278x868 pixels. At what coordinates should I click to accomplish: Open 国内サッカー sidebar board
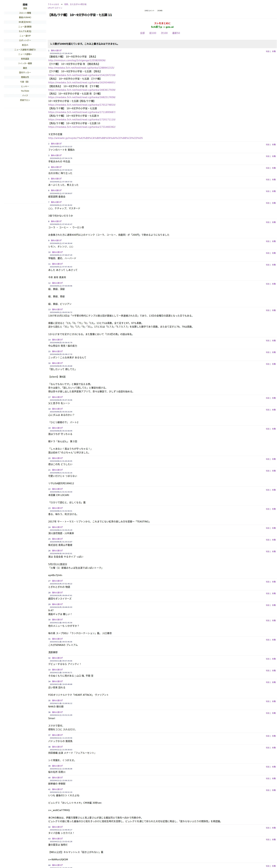coord(25,72)
